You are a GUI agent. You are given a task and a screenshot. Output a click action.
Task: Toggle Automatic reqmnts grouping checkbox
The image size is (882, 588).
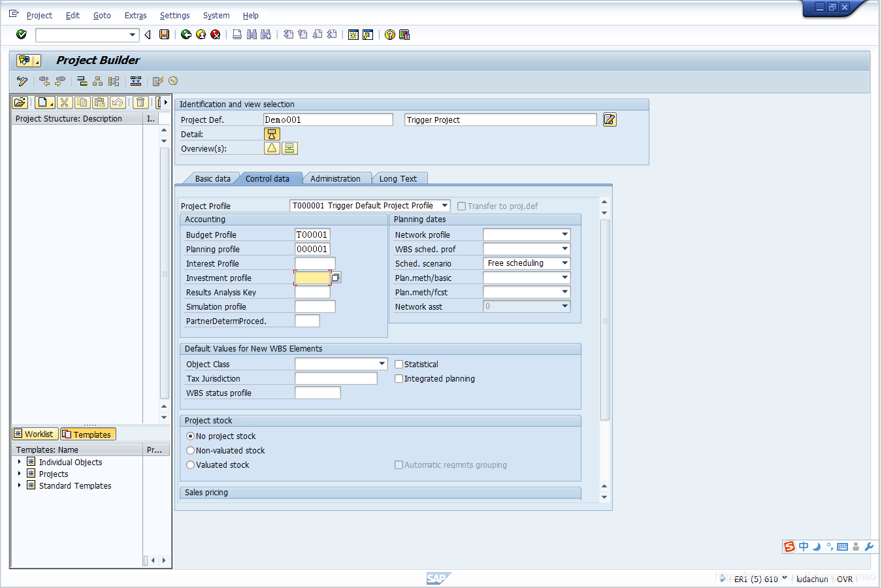coord(399,465)
